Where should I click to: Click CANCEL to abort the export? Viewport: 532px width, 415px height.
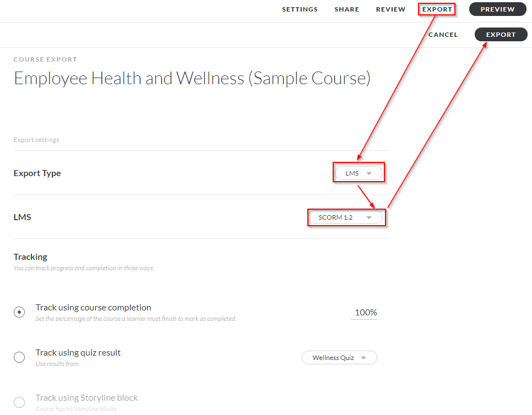click(443, 34)
